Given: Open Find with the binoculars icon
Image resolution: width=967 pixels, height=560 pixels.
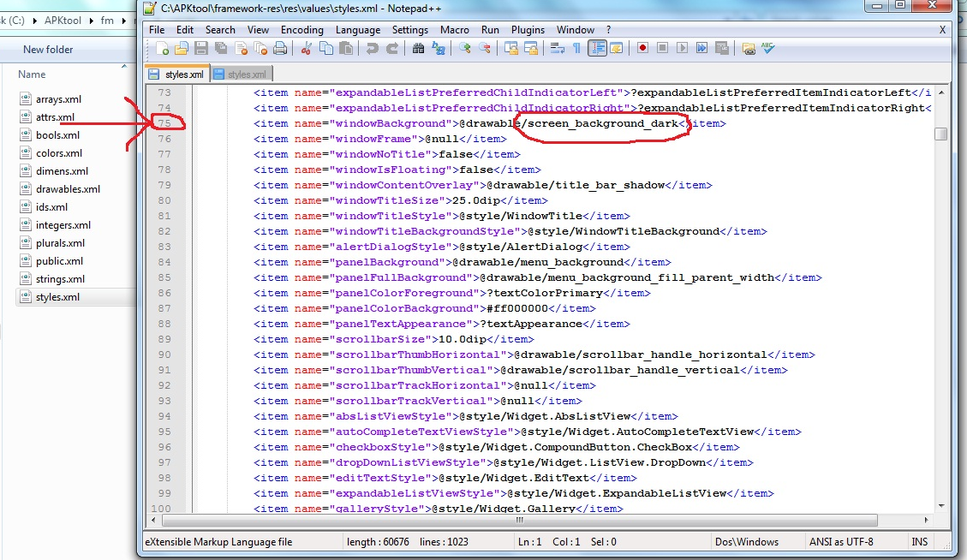Looking at the screenshot, I should tap(418, 48).
